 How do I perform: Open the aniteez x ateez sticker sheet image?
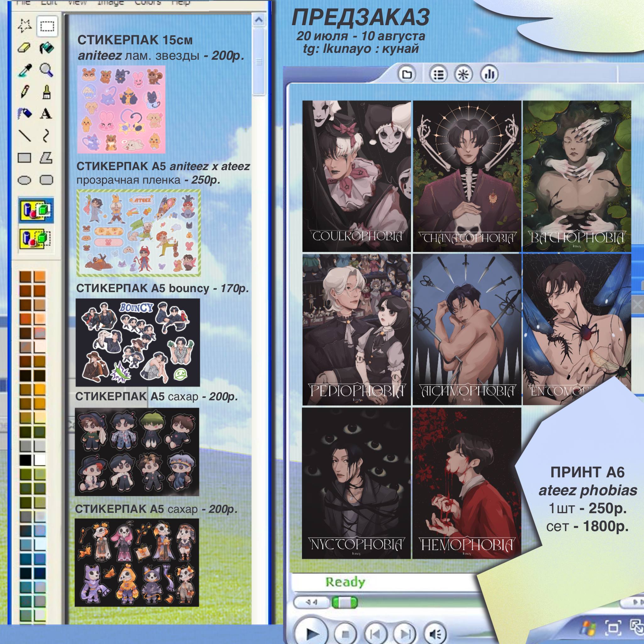click(138, 233)
